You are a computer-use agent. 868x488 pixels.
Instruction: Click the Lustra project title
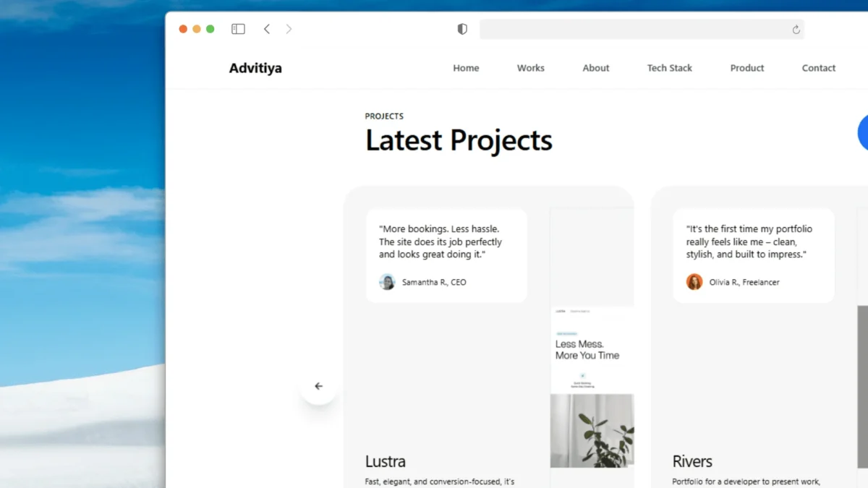pyautogui.click(x=386, y=461)
